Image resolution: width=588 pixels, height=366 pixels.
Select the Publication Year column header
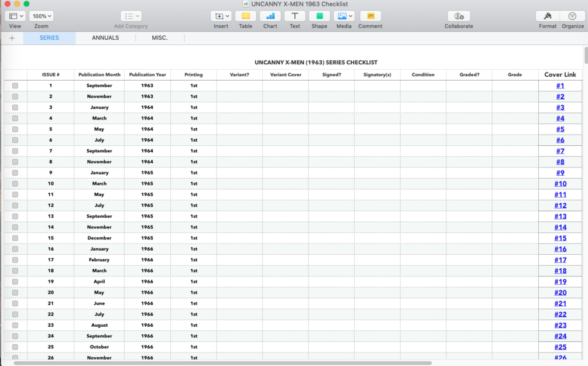[147, 75]
